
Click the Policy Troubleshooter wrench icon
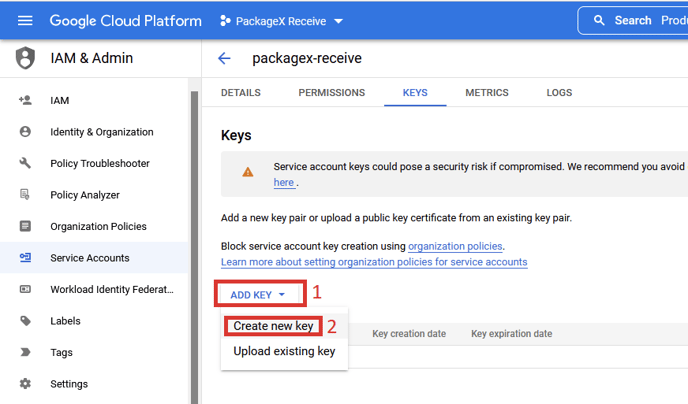tap(25, 164)
